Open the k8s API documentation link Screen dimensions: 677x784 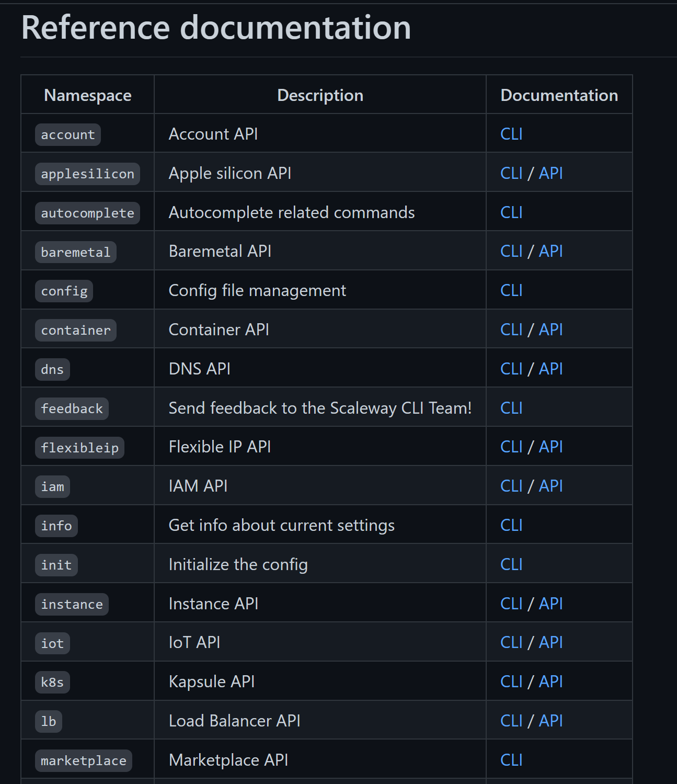click(x=550, y=681)
